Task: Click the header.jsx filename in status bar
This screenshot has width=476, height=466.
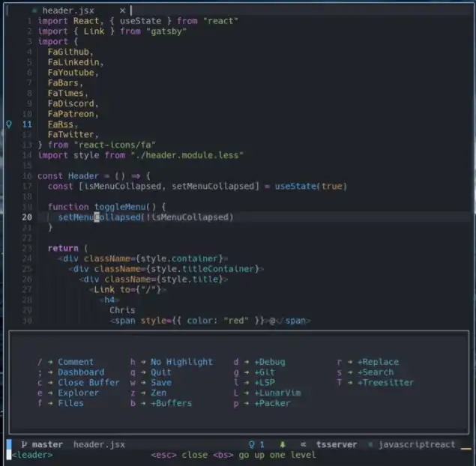Action: (99, 445)
